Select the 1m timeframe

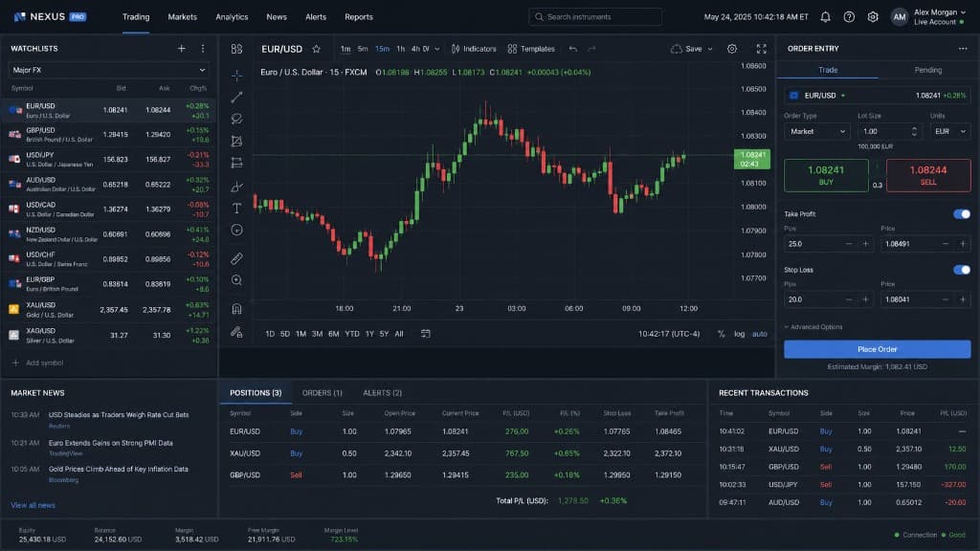(345, 49)
